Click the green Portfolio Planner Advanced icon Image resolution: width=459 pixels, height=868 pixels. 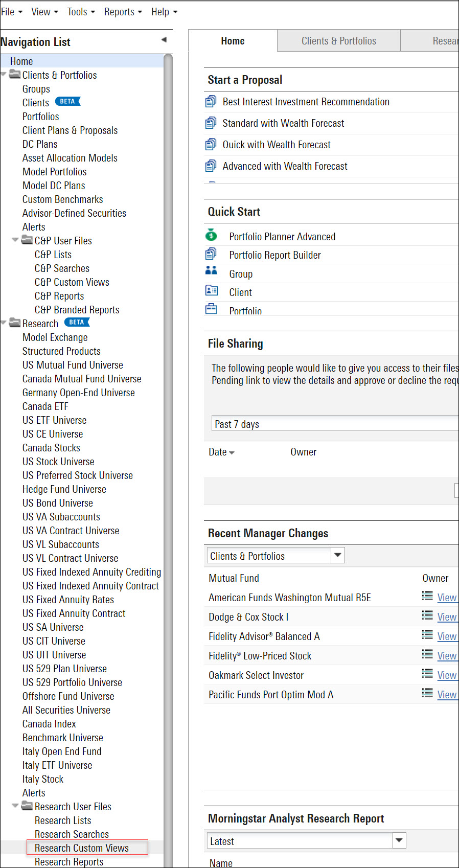[211, 236]
